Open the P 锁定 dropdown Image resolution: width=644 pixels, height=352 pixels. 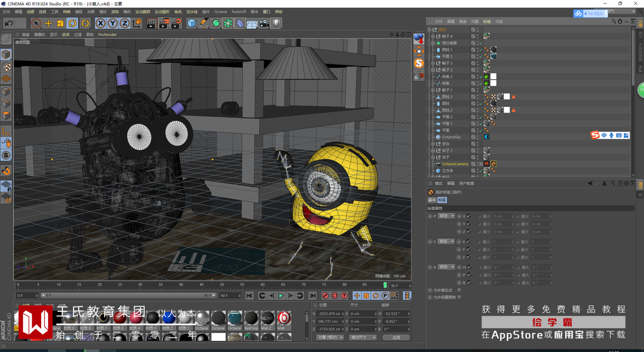coord(447,216)
